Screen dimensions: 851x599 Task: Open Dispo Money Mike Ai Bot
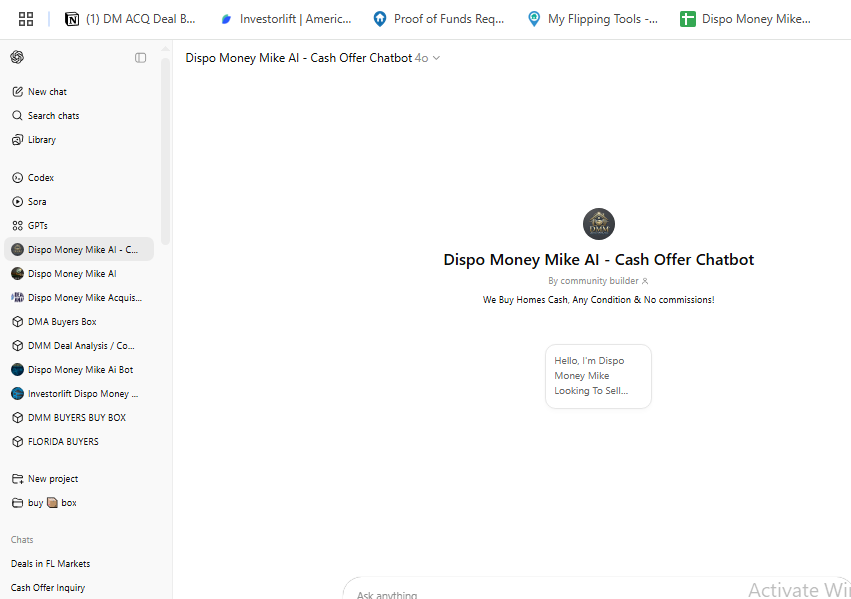79,369
